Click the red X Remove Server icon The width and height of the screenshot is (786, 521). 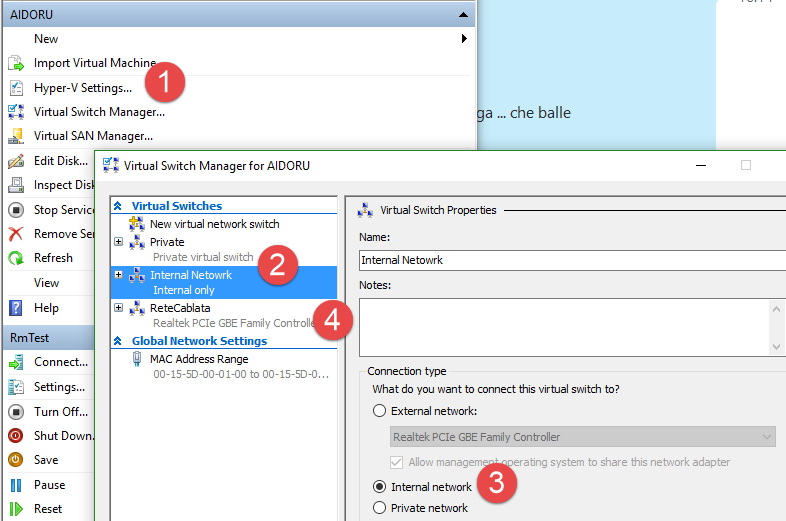tap(16, 234)
